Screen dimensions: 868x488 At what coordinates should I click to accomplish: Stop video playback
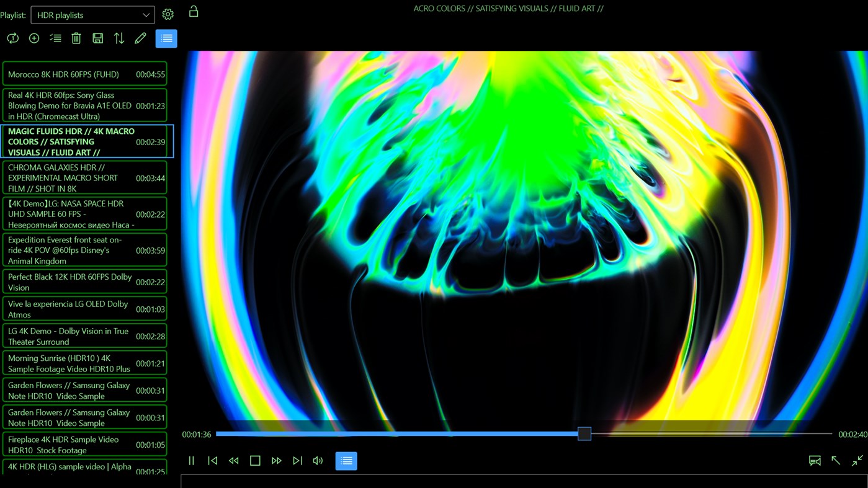(255, 460)
